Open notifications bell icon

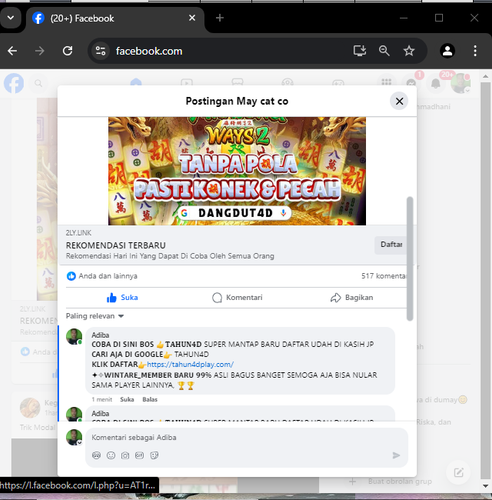(436, 83)
